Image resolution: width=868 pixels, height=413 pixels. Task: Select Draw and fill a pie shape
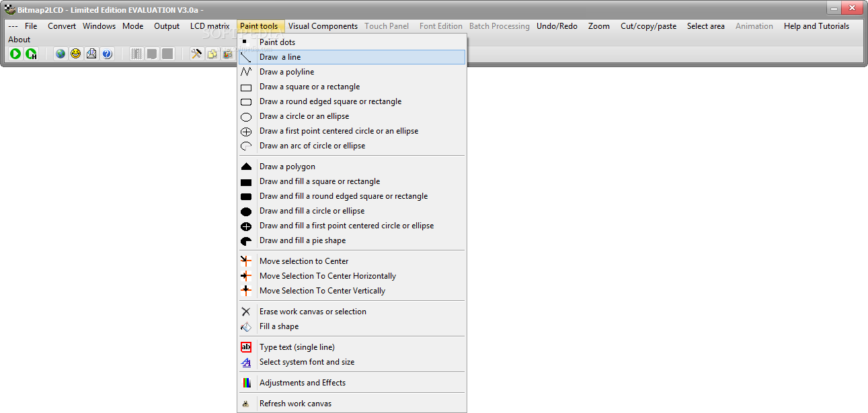click(352, 240)
